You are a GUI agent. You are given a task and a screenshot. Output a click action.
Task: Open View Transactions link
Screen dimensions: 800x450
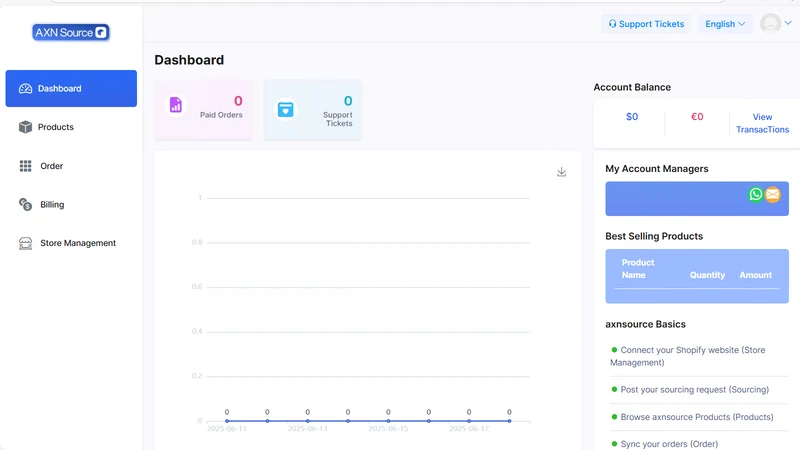[762, 123]
